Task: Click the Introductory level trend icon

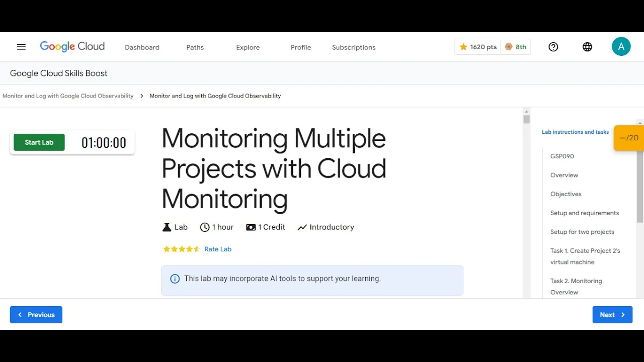Action: coord(302,227)
